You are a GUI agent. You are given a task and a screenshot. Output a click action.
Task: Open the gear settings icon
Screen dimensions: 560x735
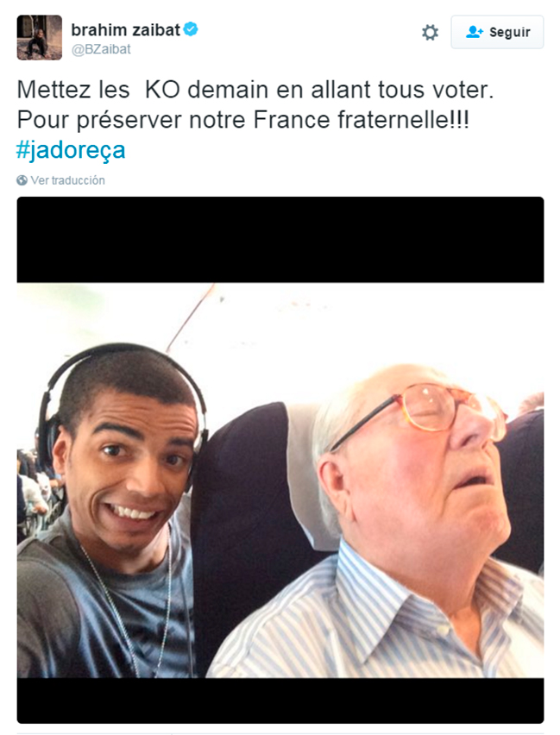(430, 32)
